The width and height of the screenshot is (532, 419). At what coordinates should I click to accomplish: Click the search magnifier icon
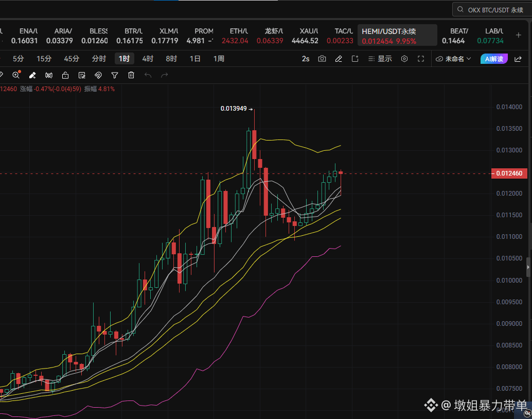tap(460, 9)
